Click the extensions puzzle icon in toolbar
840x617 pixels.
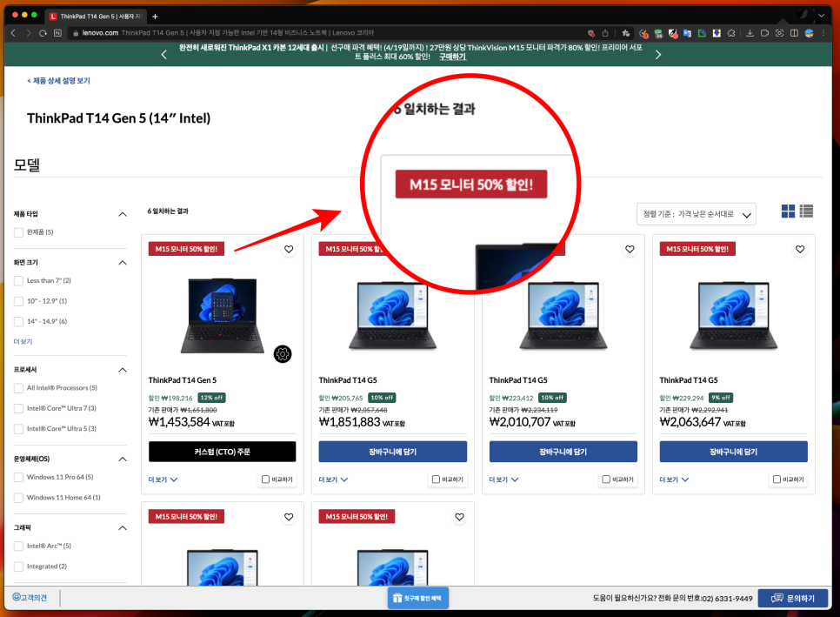(x=731, y=33)
